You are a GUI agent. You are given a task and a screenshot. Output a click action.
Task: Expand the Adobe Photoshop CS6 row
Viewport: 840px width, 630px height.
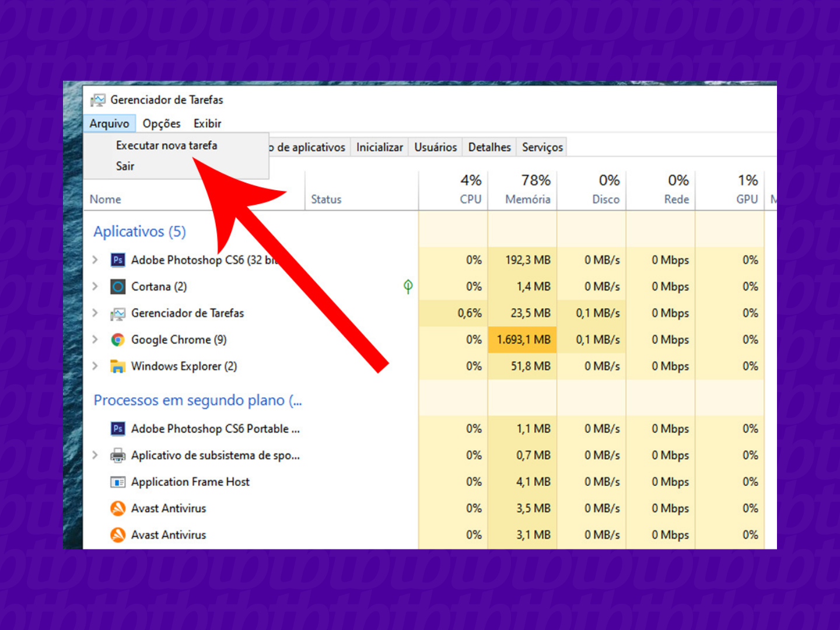point(95,260)
